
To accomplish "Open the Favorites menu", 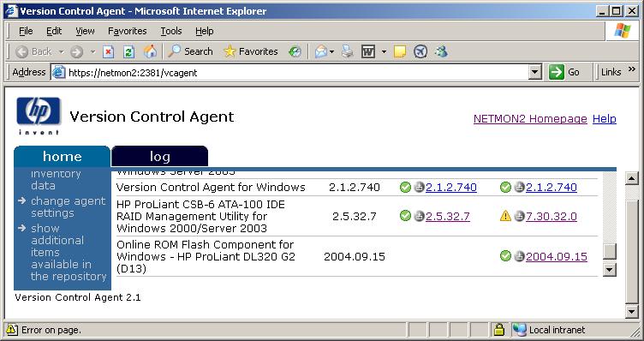I will tap(128, 31).
